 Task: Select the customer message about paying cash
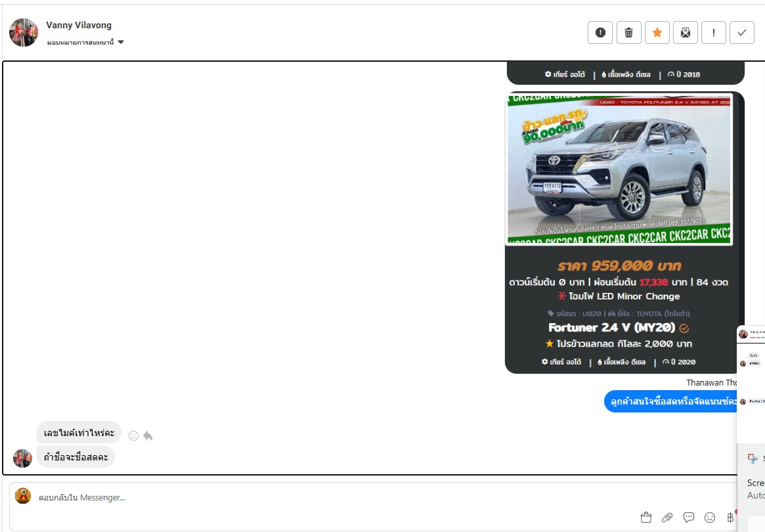coord(76,457)
